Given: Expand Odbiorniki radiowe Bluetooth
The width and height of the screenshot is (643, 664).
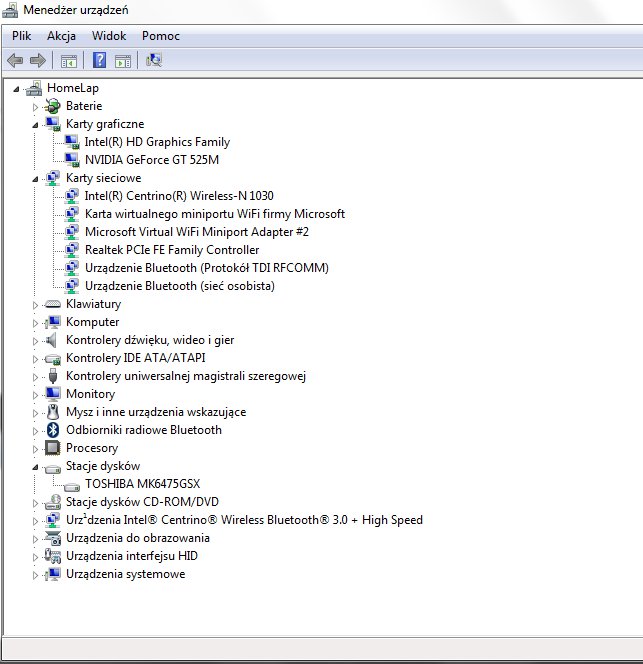Looking at the screenshot, I should [x=35, y=431].
